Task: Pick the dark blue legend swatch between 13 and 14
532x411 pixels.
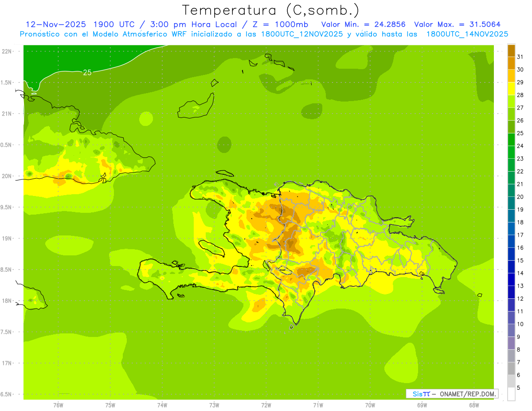Action: click(x=511, y=280)
